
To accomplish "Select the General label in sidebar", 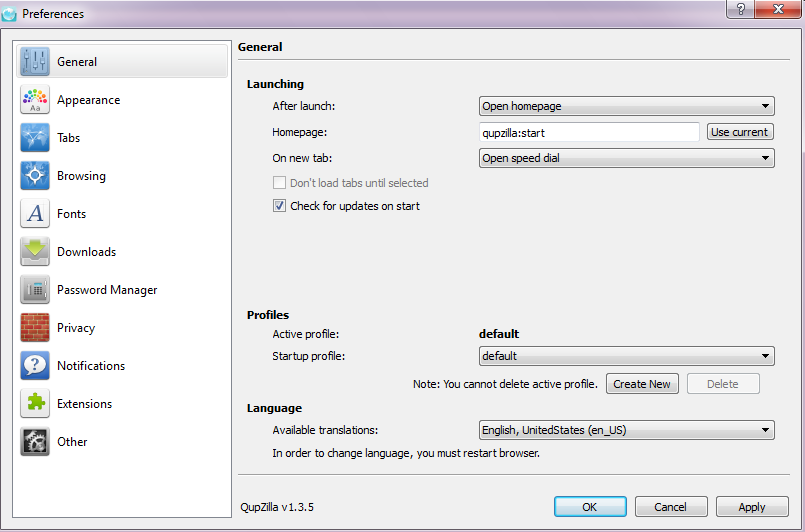I will [77, 62].
